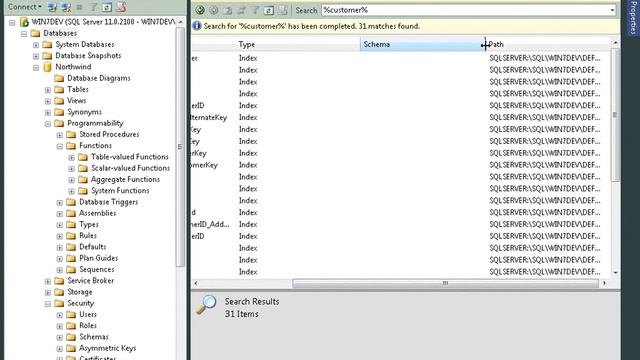Click the Schemas folder icon
The width and height of the screenshot is (640, 360).
(71, 337)
